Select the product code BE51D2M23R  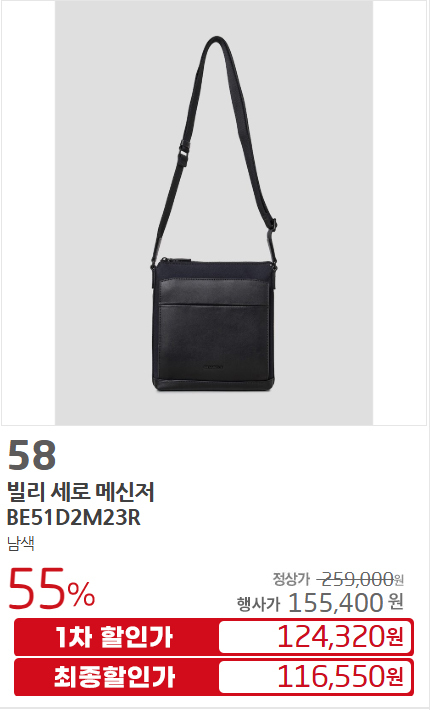[74, 518]
